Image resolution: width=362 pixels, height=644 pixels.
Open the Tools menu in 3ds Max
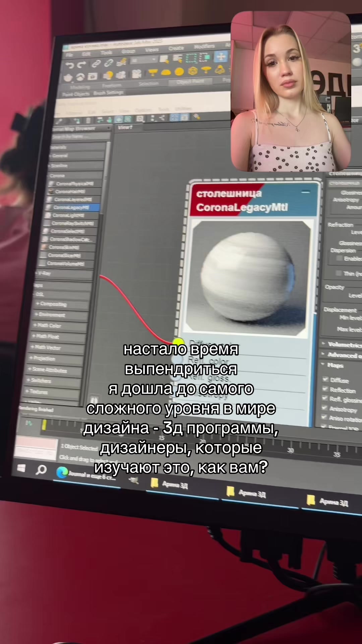pos(107,53)
